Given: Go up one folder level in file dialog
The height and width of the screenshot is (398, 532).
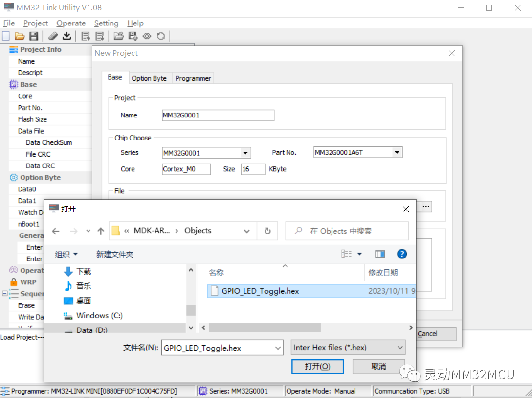Looking at the screenshot, I should [x=101, y=231].
